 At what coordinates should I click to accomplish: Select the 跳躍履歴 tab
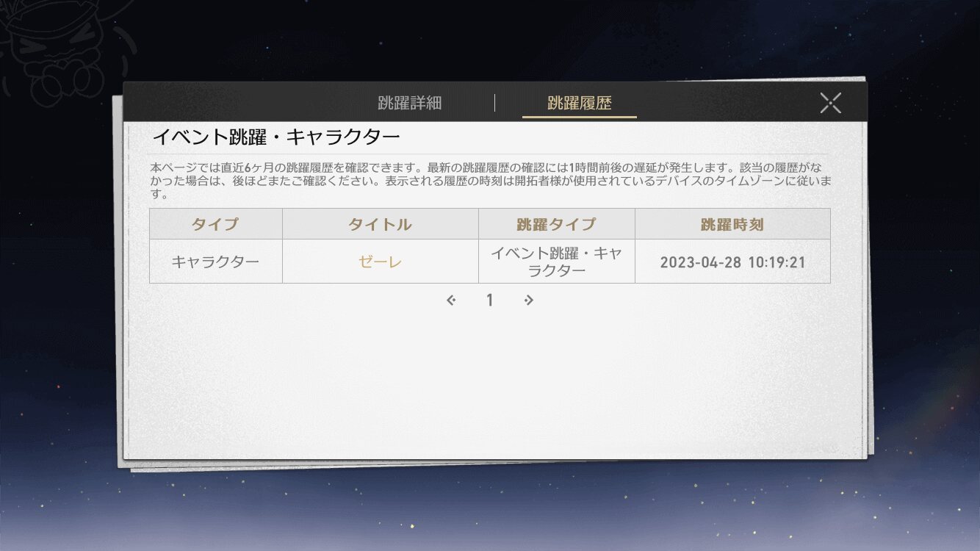point(579,103)
